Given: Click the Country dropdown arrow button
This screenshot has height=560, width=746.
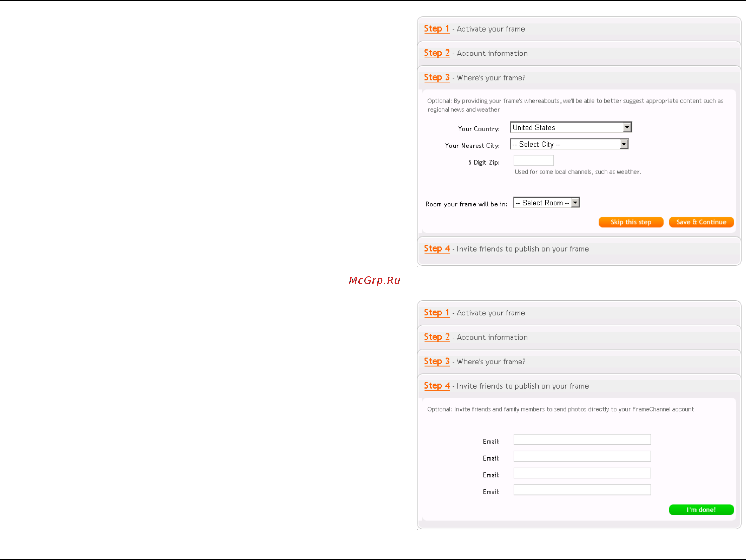Looking at the screenshot, I should 627,127.
